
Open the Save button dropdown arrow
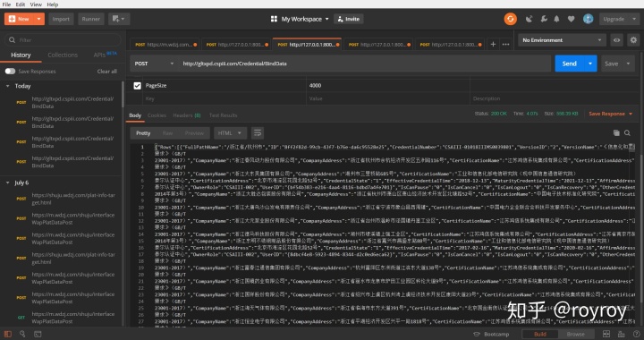(x=629, y=64)
